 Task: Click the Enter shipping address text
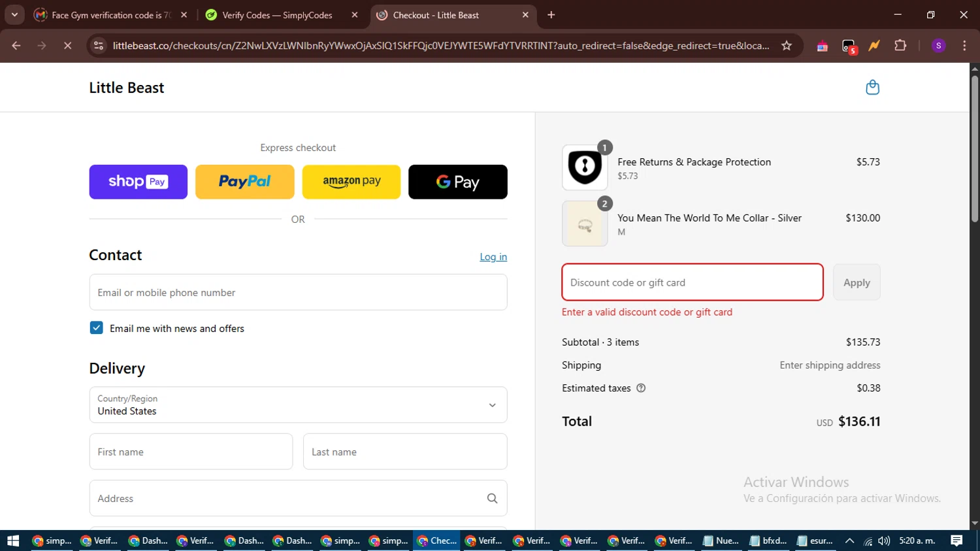click(830, 365)
